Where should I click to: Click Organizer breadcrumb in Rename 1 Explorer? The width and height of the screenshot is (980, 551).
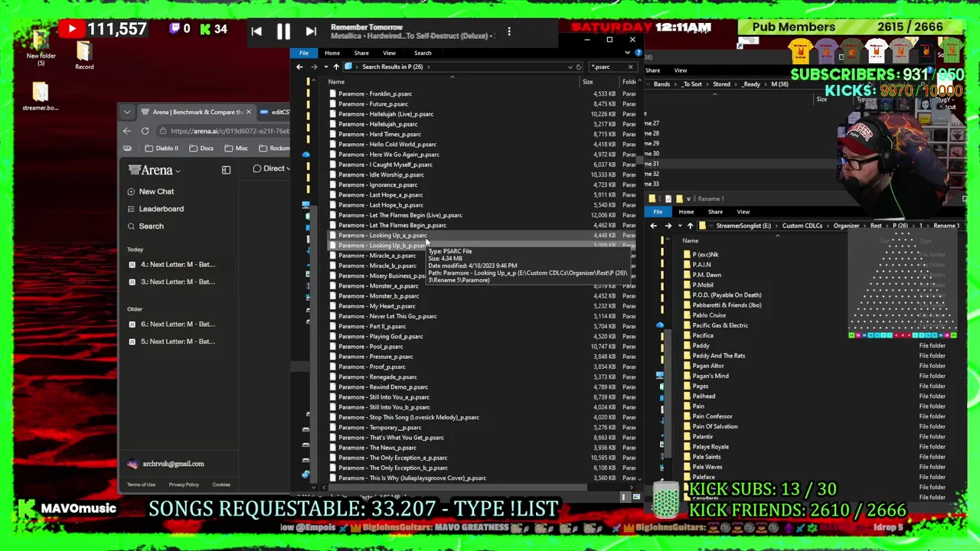(846, 226)
